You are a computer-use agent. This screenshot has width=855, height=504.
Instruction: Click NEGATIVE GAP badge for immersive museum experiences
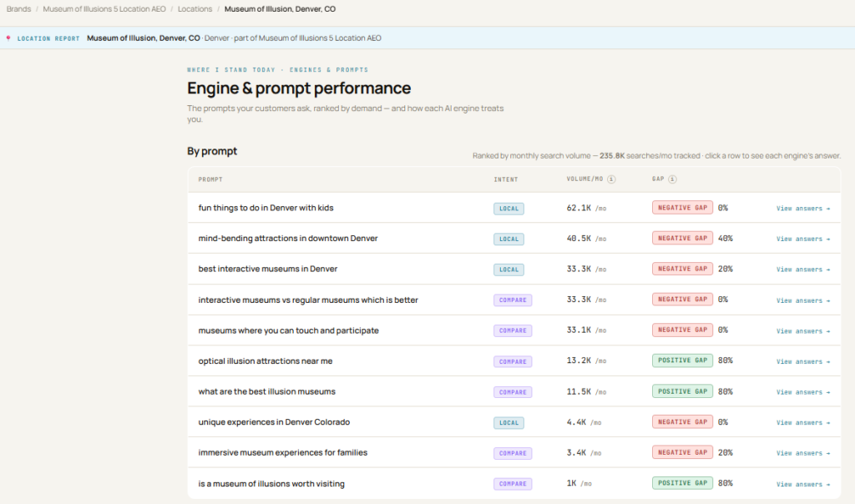tap(682, 452)
